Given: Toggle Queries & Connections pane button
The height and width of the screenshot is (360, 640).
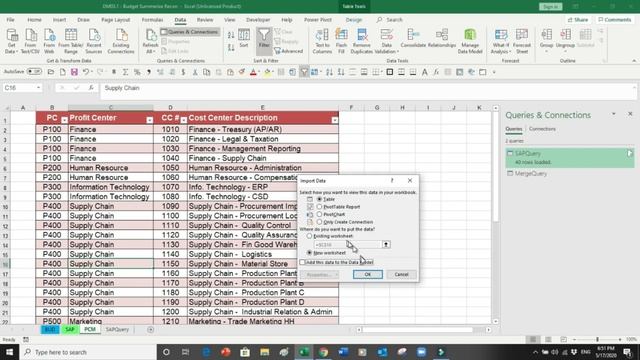Looking at the screenshot, I should [x=190, y=32].
